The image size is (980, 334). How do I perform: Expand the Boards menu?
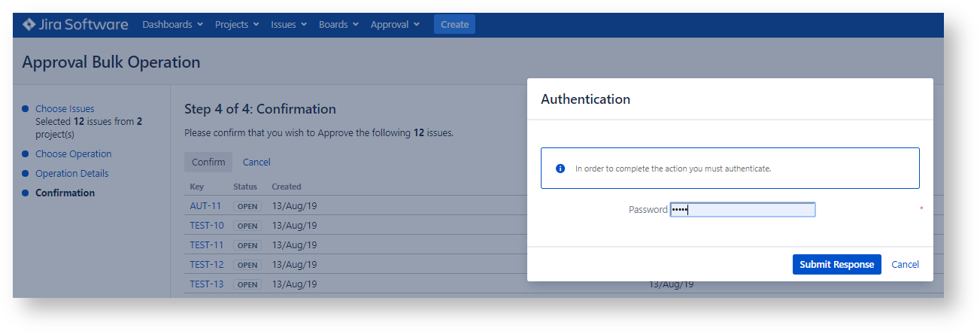point(338,25)
